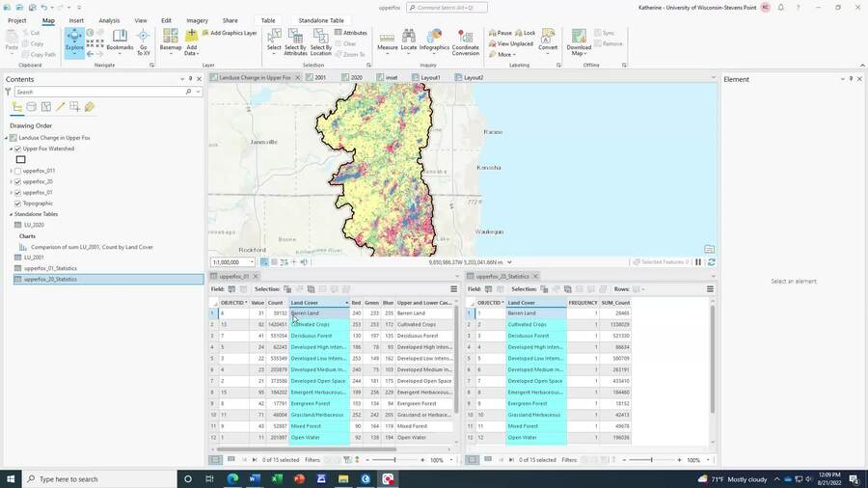The height and width of the screenshot is (488, 868).
Task: Activate the Measure tool
Action: tap(387, 42)
